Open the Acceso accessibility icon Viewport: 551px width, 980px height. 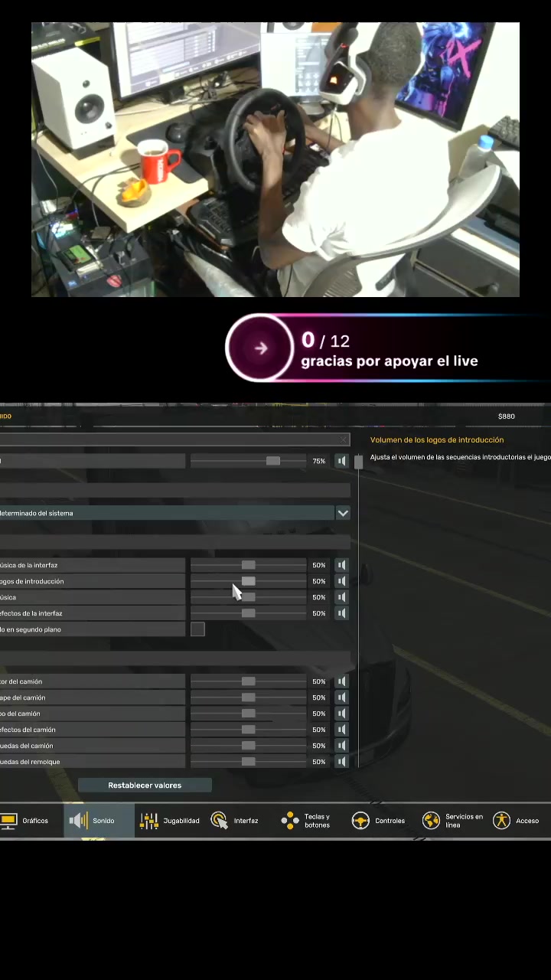click(x=501, y=821)
